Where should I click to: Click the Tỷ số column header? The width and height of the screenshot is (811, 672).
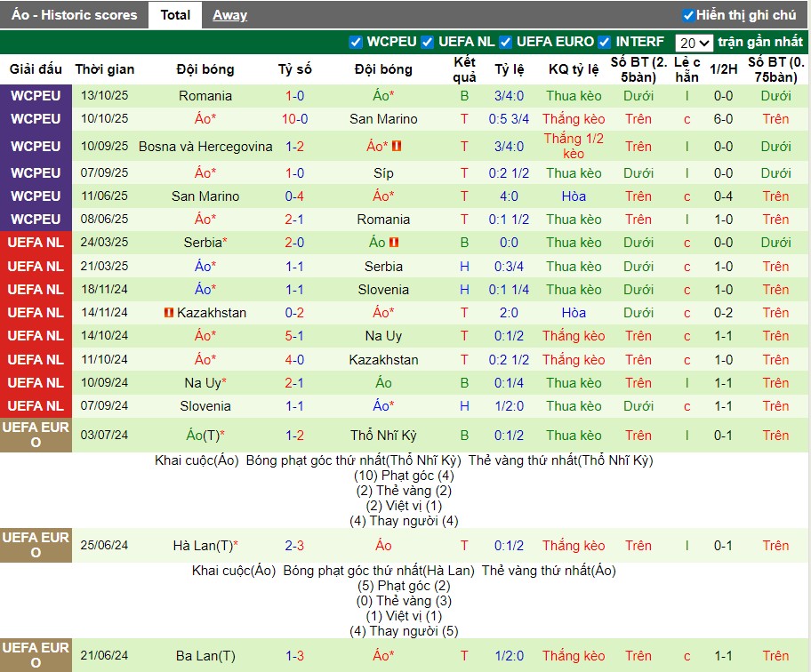(x=295, y=69)
